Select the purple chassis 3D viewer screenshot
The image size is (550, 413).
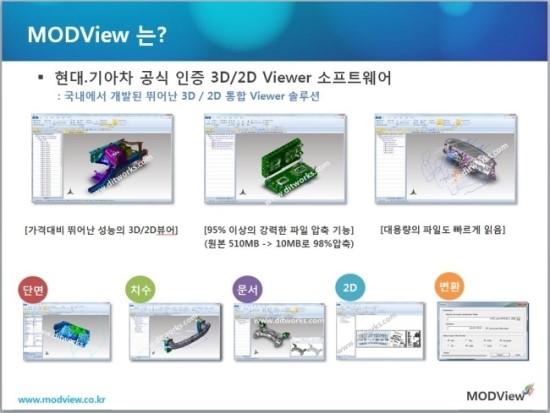point(102,159)
